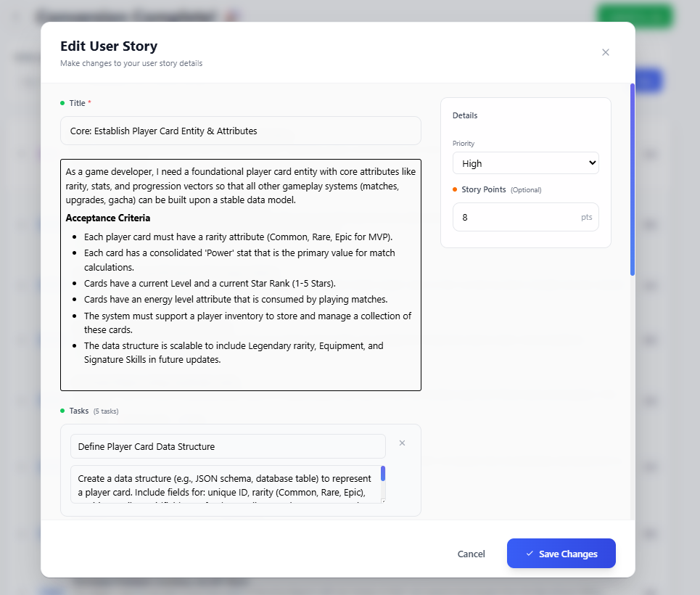The image size is (700, 595).
Task: Click the green dot beside Tasks label
Action: [62, 411]
